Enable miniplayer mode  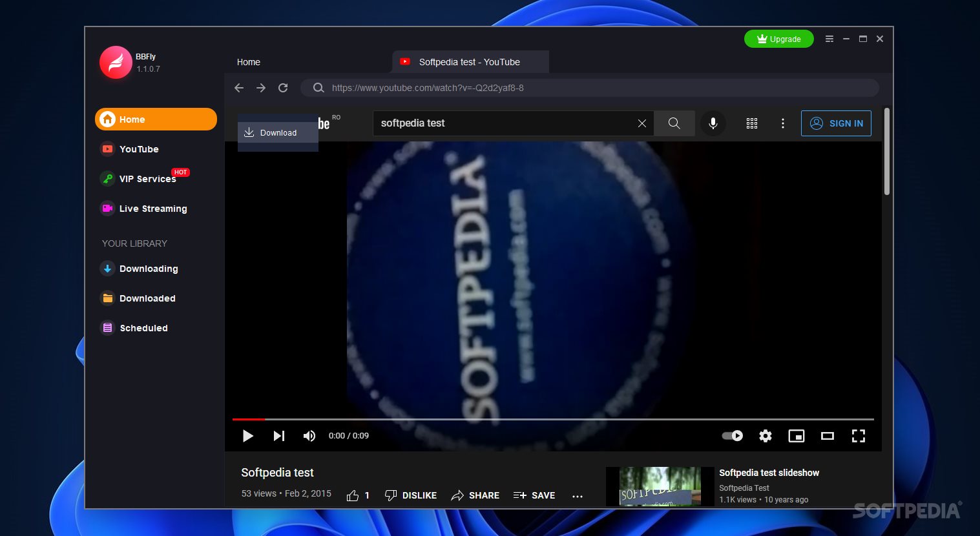click(x=797, y=436)
